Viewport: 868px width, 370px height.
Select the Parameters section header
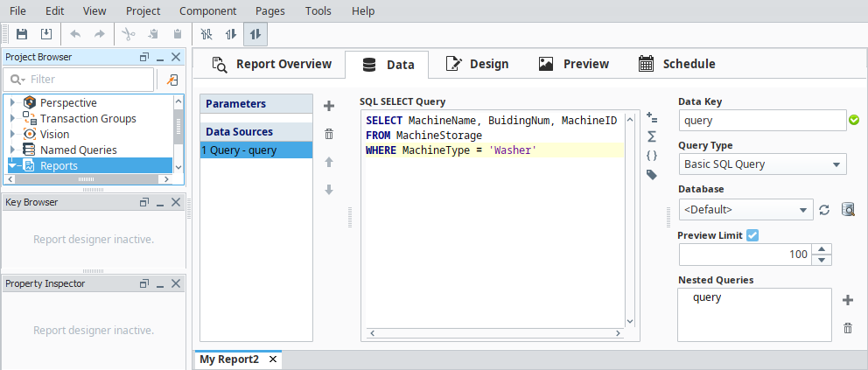pyautogui.click(x=256, y=104)
